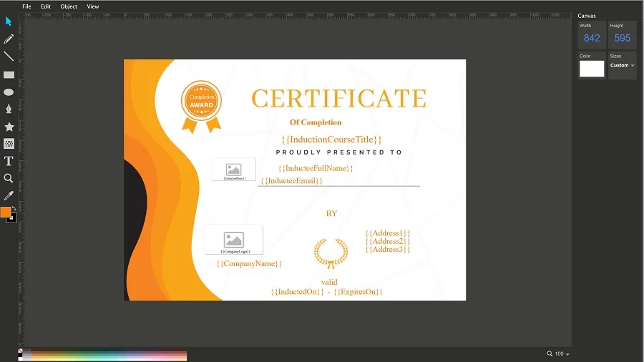
Task: Choose the Star shape tool
Action: [9, 127]
